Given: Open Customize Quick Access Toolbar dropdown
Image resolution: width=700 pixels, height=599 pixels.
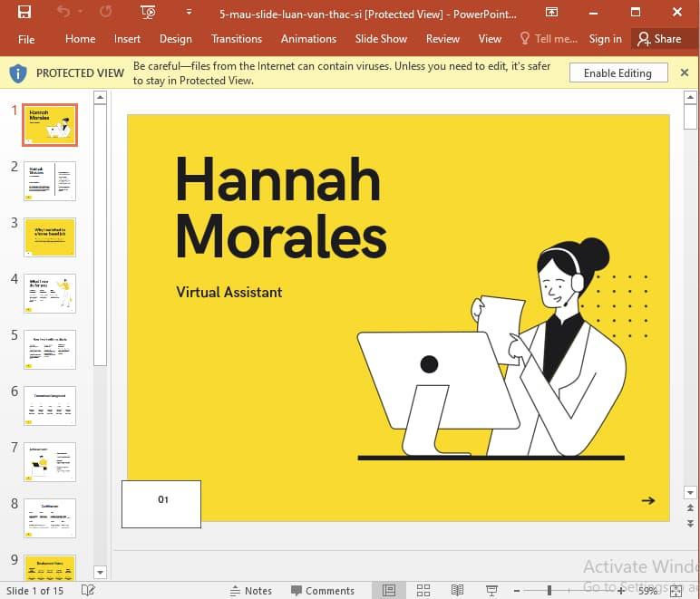Looking at the screenshot, I should 189,13.
